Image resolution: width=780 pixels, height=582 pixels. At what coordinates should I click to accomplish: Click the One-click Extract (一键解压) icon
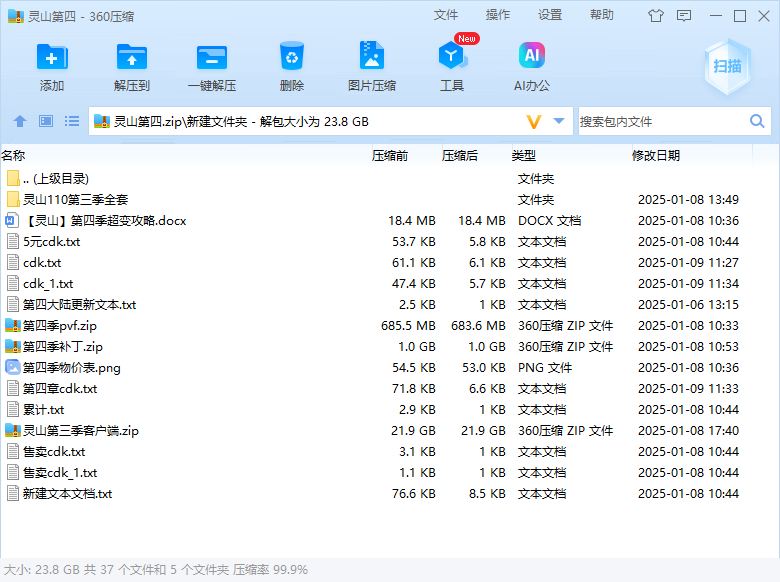[212, 58]
